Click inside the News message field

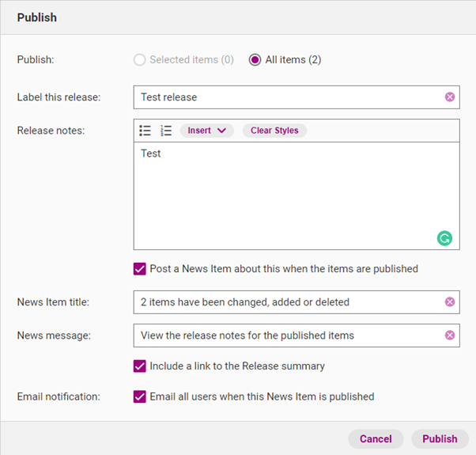pyautogui.click(x=285, y=335)
